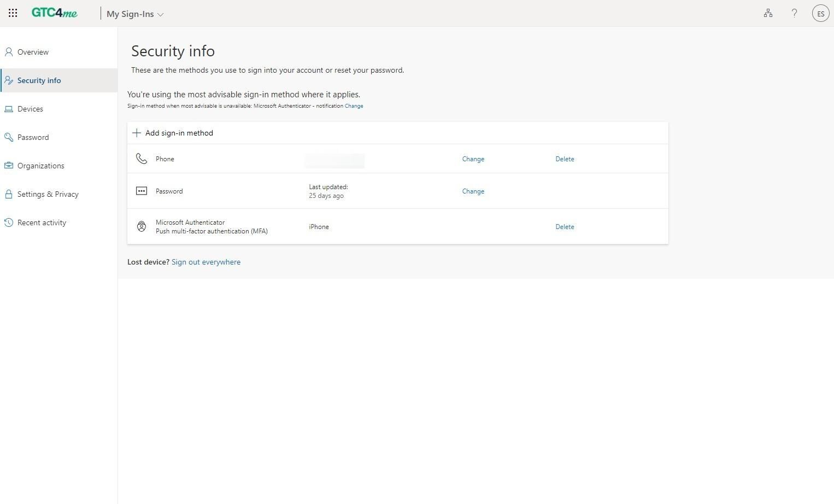Click the plus icon to add sign-in method
Viewport: 834px width, 504px height.
(137, 133)
